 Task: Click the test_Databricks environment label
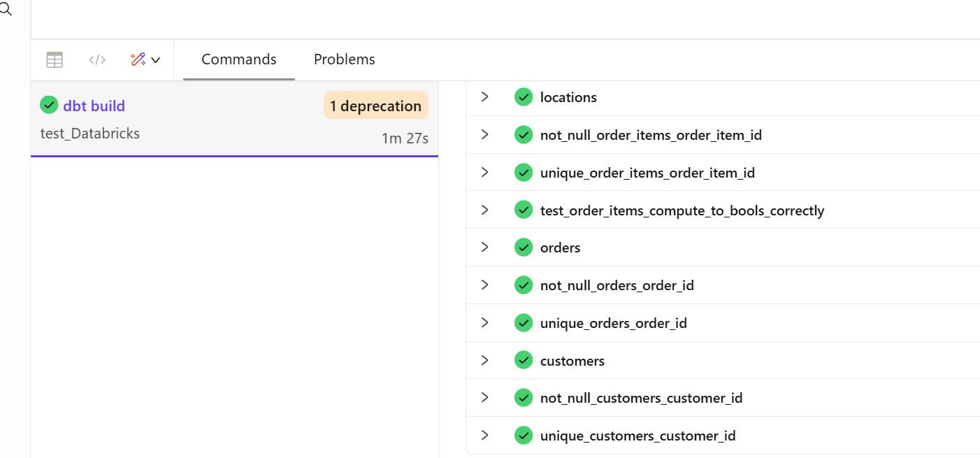(90, 134)
